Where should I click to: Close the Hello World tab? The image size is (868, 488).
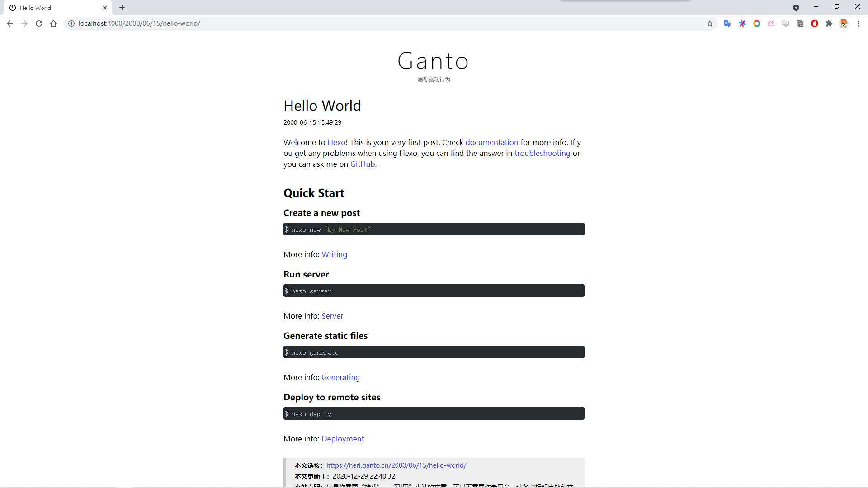tap(105, 8)
